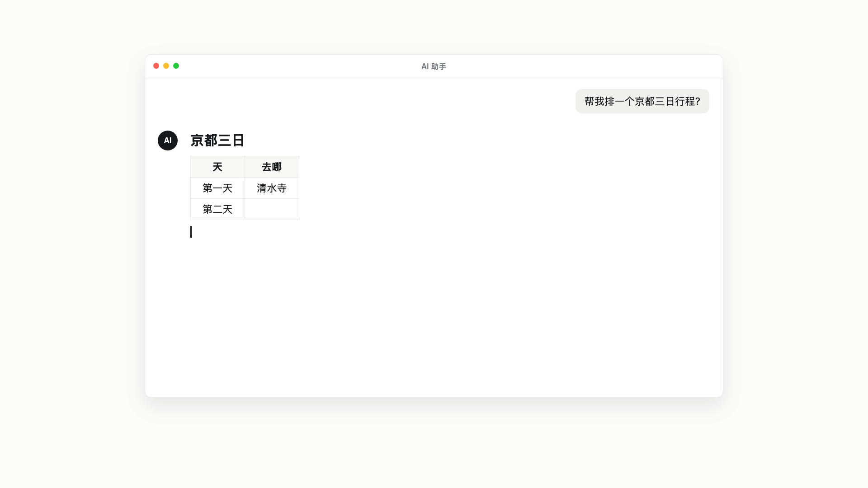Click the green maximize window button

(176, 66)
